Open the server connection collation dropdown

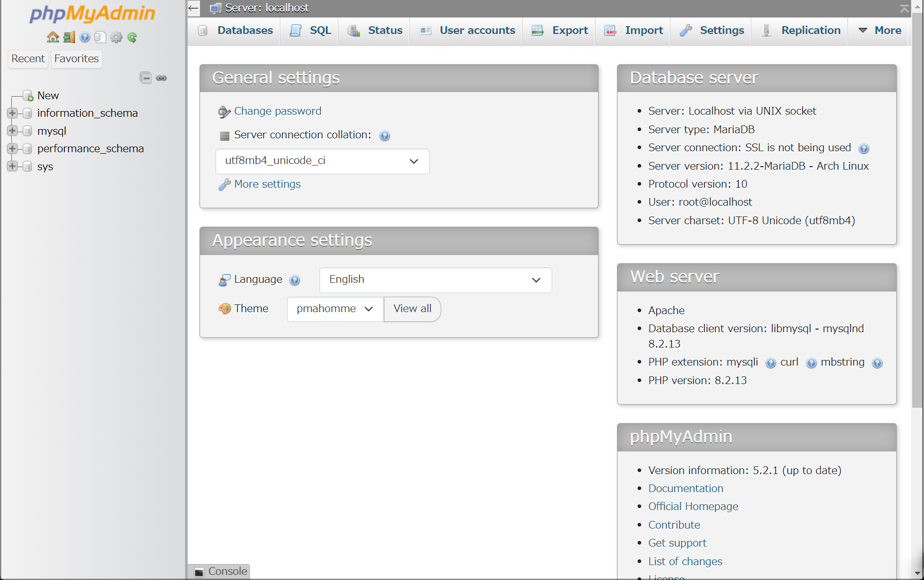click(322, 161)
